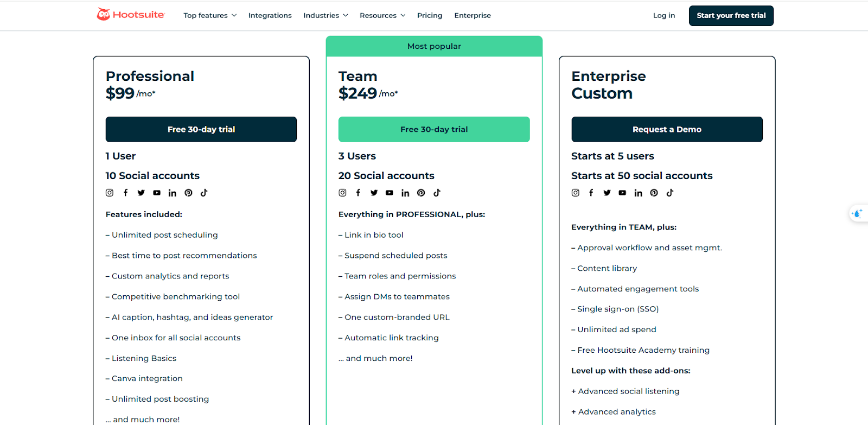868x425 pixels.
Task: Click Unlimited post boosting text
Action: click(x=161, y=399)
